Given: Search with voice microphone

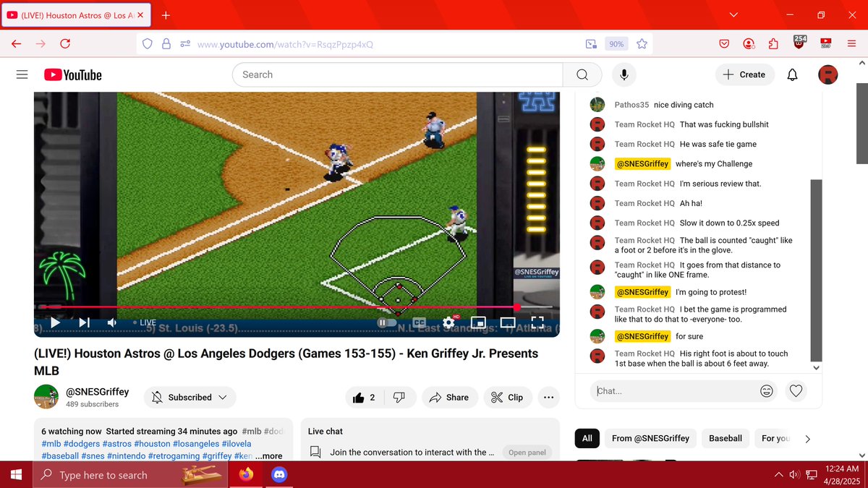Looking at the screenshot, I should [x=624, y=74].
